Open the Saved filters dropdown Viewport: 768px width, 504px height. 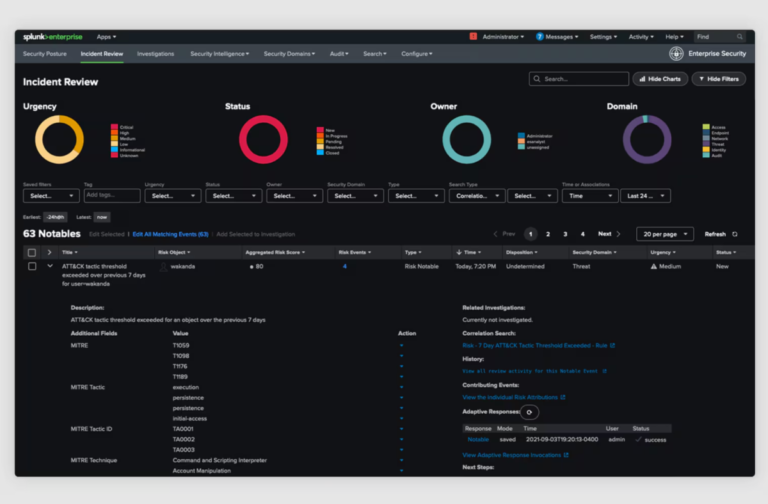pos(51,196)
